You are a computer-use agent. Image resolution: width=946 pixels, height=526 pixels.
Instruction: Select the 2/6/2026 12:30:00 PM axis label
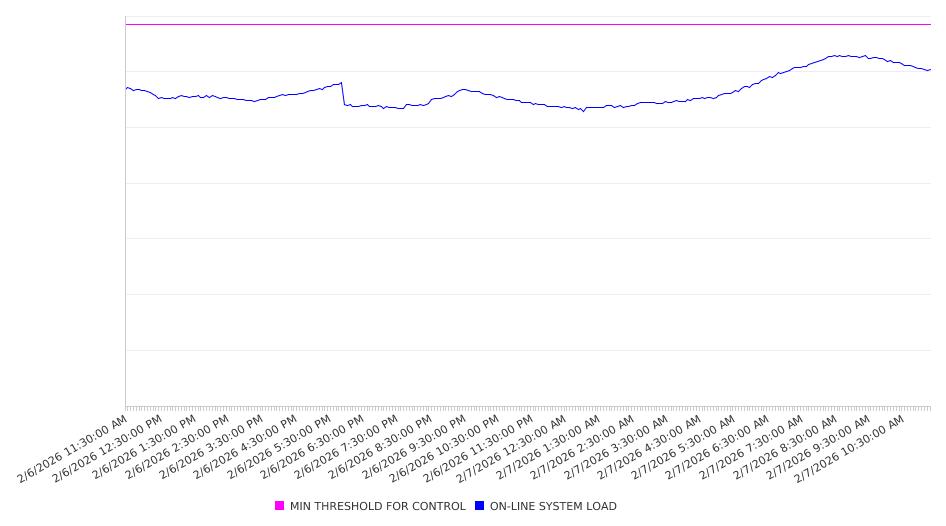tap(106, 448)
